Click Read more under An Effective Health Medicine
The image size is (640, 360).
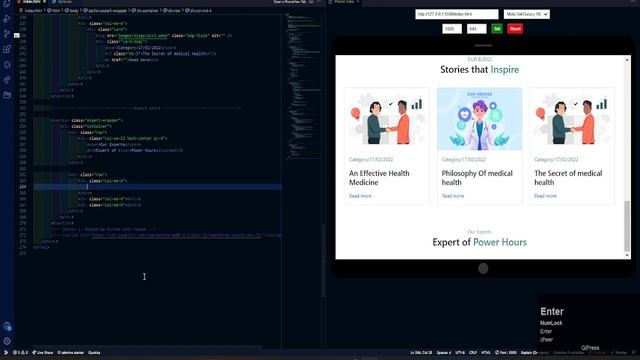point(360,196)
